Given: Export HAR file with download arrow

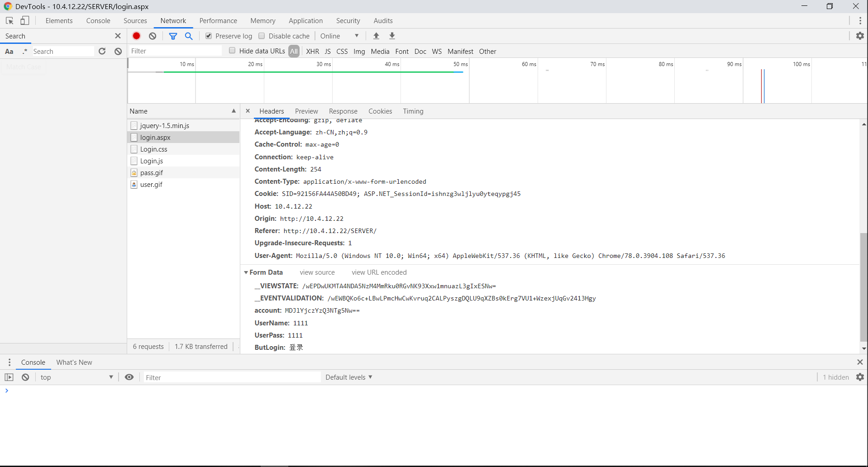Looking at the screenshot, I should tap(392, 36).
